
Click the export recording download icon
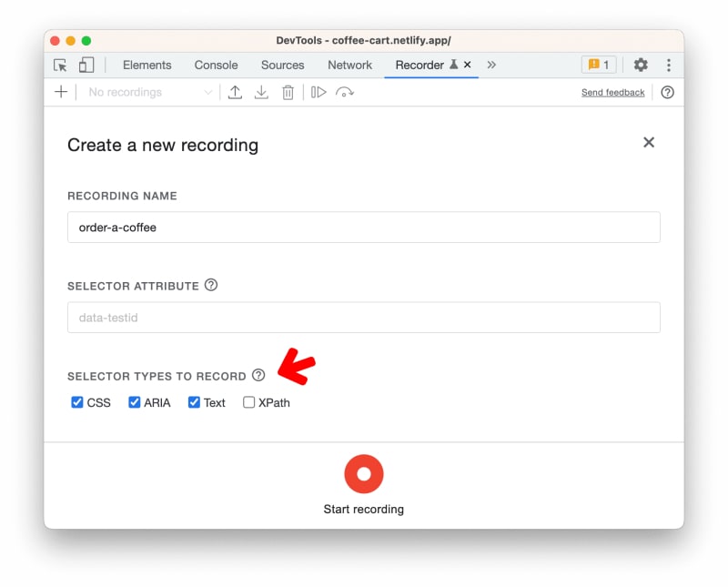[x=261, y=92]
